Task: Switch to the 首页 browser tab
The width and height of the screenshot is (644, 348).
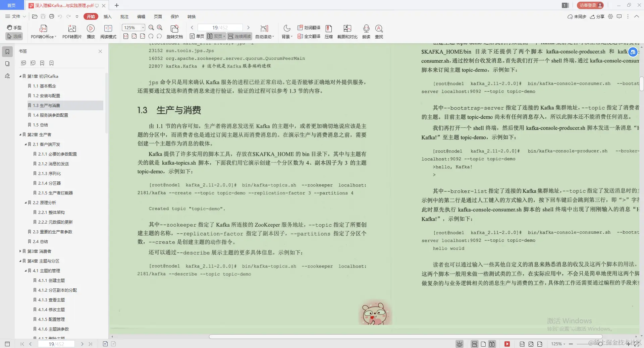Action: (12, 5)
